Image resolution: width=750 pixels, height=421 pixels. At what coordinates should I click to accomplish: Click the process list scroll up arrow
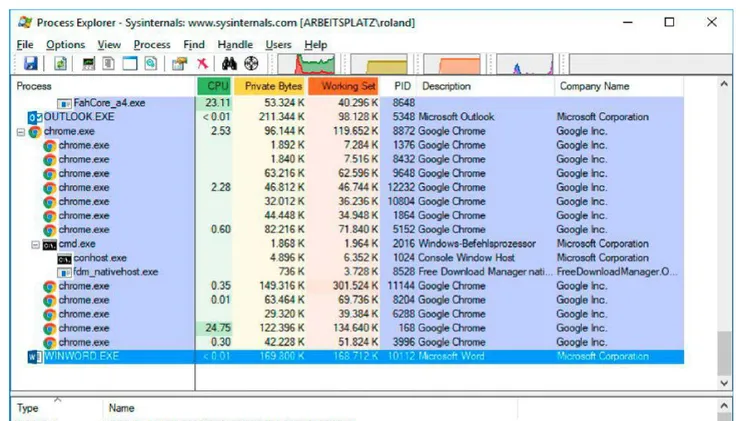(724, 84)
